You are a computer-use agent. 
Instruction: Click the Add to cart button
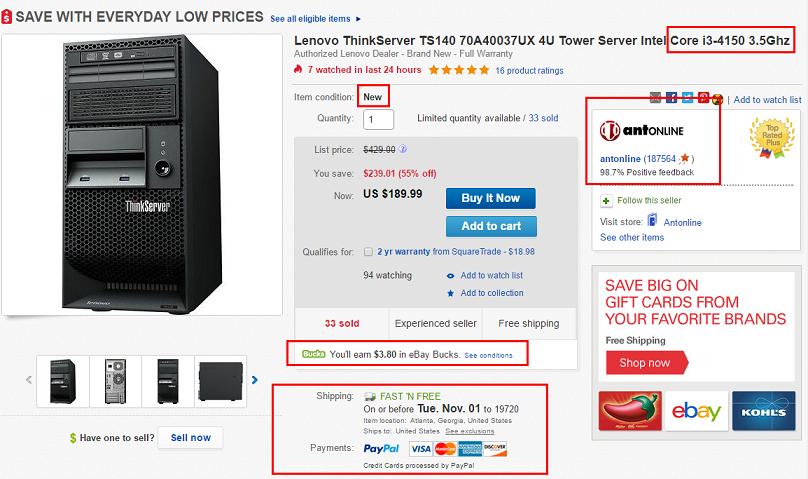[491, 226]
